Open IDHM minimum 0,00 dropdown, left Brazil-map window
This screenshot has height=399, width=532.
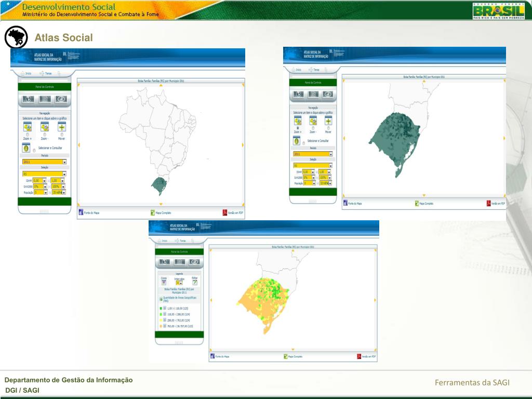(x=39, y=181)
